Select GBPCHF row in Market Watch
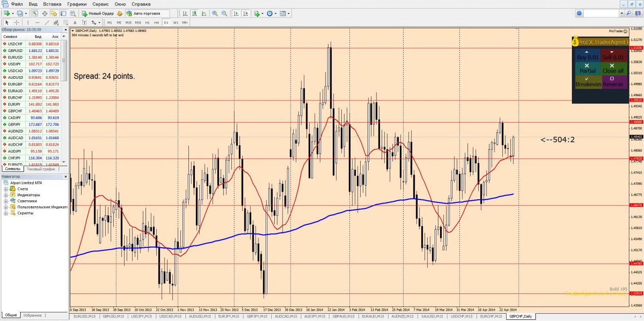The height and width of the screenshot is (321, 644). pyautogui.click(x=31, y=111)
